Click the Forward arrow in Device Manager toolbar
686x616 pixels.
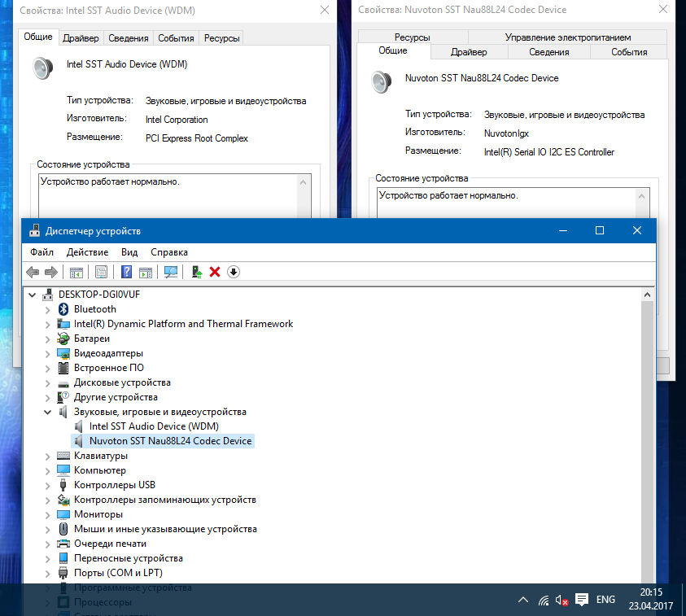tap(51, 272)
